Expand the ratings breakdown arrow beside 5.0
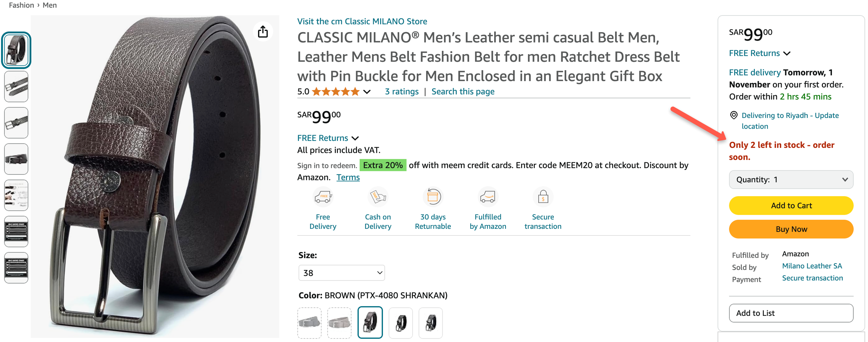868x342 pixels. [x=367, y=91]
